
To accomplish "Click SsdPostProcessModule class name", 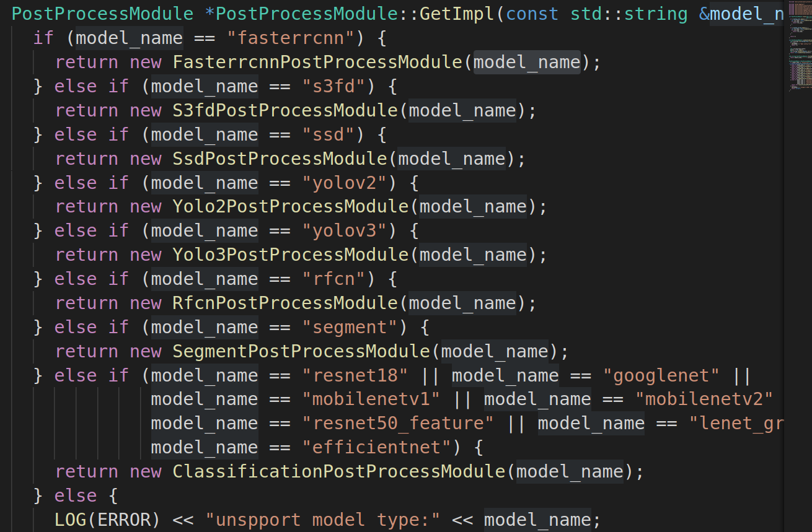I will click(280, 159).
